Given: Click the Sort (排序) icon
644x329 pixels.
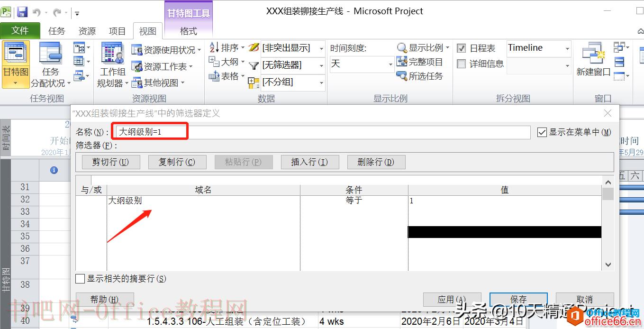Looking at the screenshot, I should (214, 47).
